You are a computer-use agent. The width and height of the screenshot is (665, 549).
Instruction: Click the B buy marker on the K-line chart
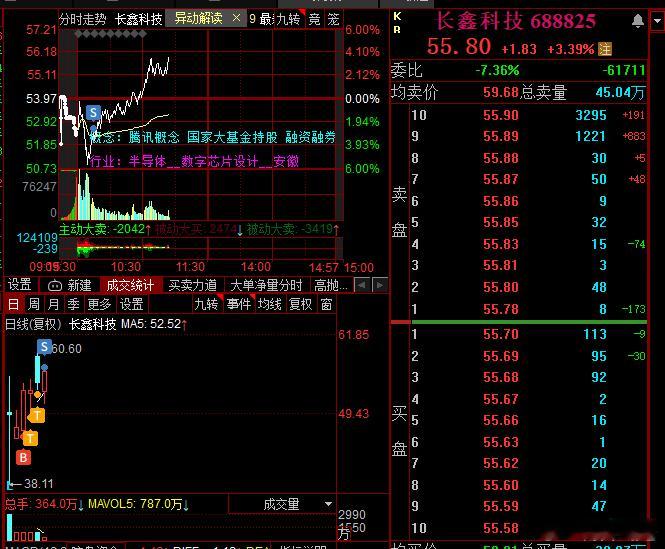tap(23, 458)
